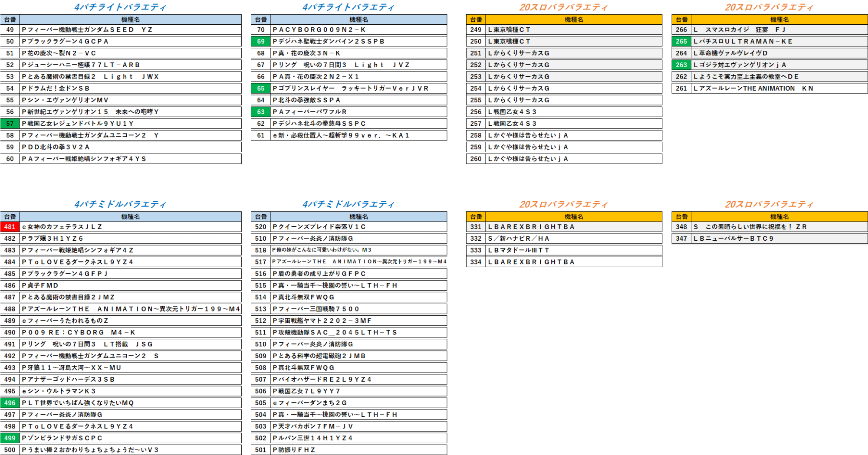
Task: Click 'eフィーバーダンまち2G' entry
Action: pos(359,403)
